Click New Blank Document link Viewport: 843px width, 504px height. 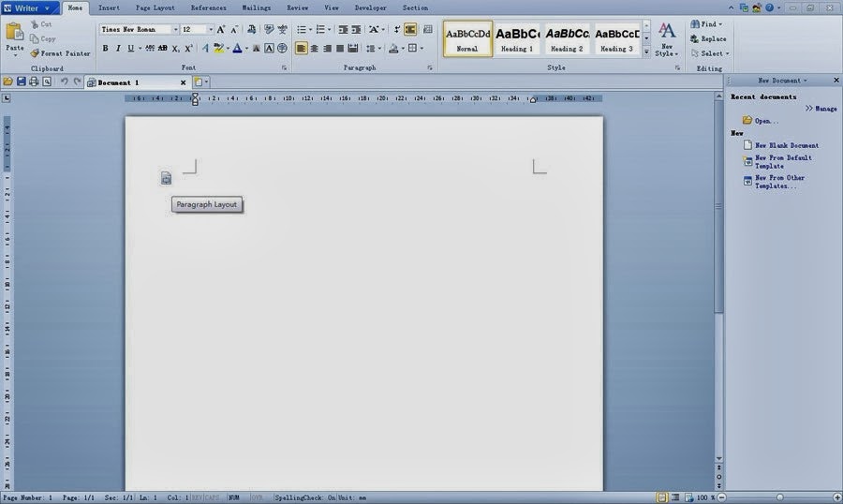[x=786, y=145]
